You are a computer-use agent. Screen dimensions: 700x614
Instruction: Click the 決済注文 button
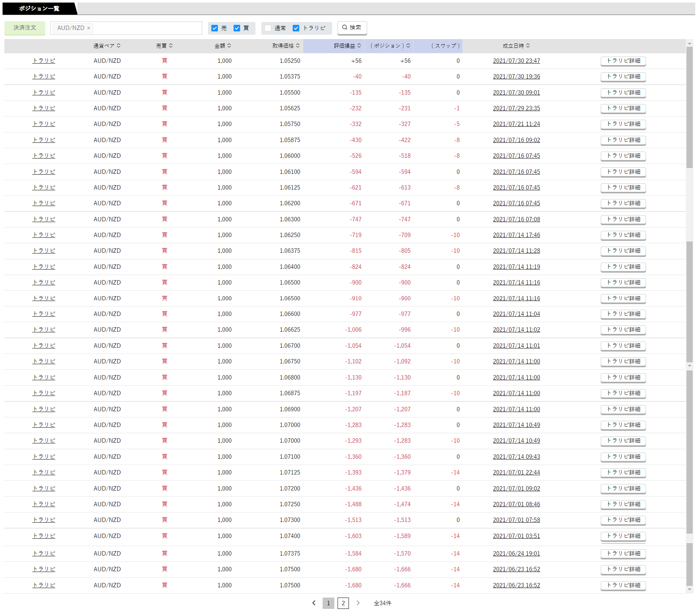pos(25,28)
